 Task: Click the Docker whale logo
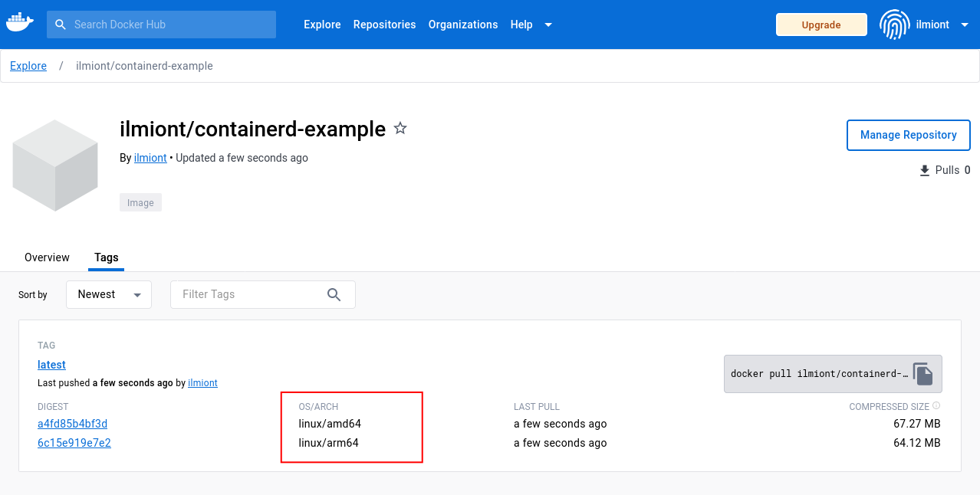tap(20, 23)
